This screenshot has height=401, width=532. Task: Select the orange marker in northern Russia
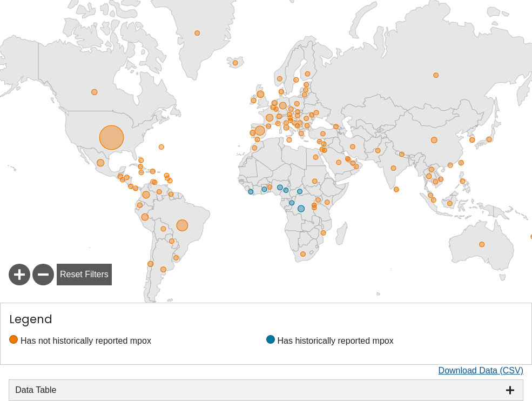(436, 75)
